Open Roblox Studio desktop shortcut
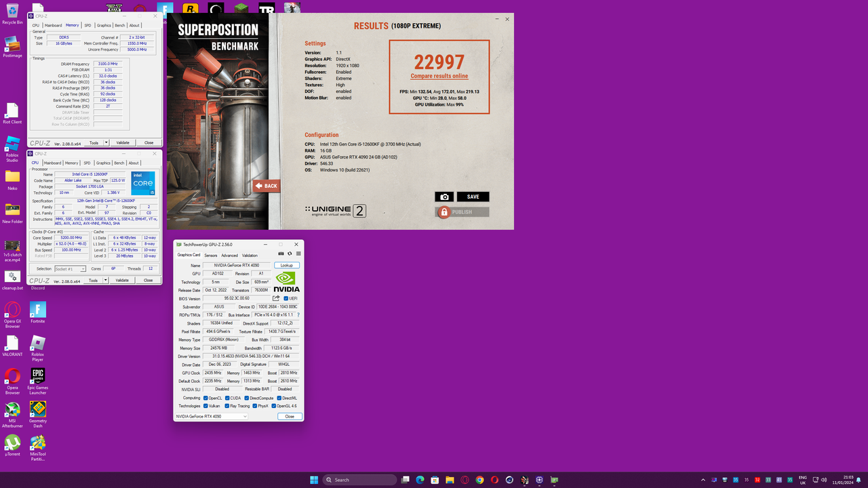Screen dimensions: 868x488 pyautogui.click(x=12, y=148)
